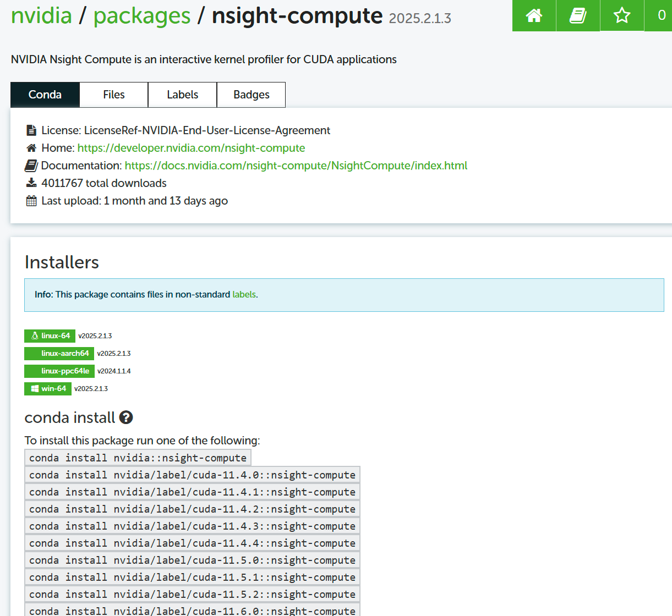Select the win-64 platform badge
The width and height of the screenshot is (672, 616).
(x=48, y=389)
